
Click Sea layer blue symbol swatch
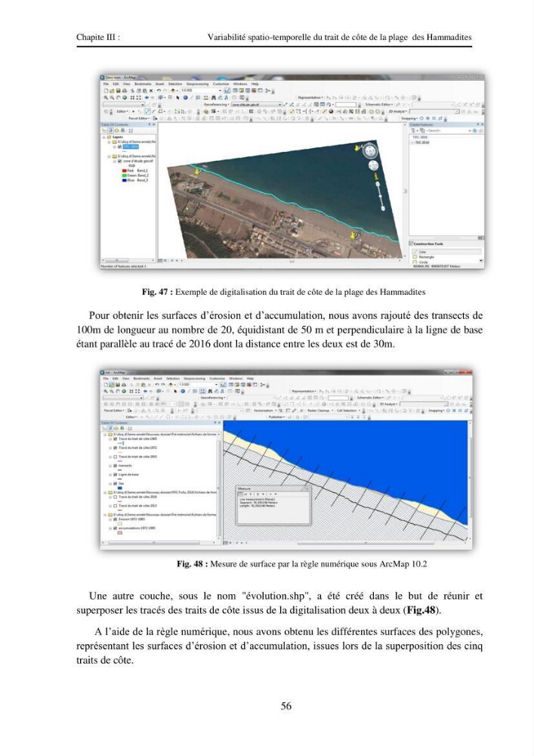tap(120, 488)
